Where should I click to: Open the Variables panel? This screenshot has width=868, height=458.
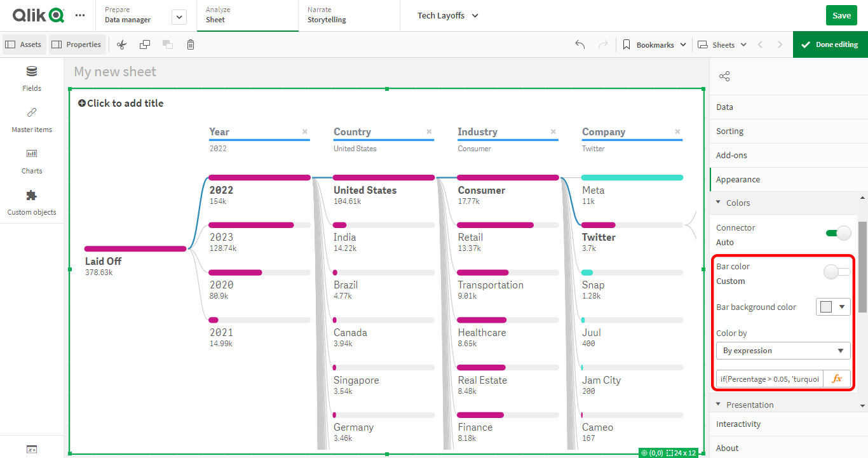pos(31,449)
